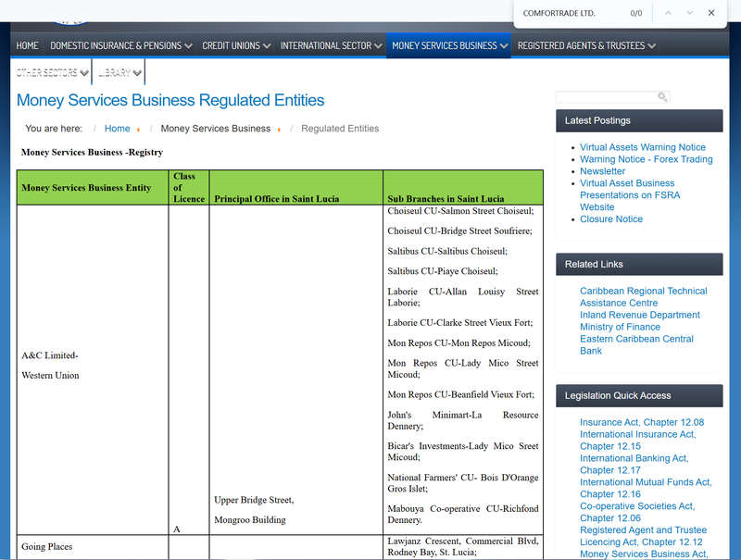
Task: Click the site search input field
Action: point(608,97)
